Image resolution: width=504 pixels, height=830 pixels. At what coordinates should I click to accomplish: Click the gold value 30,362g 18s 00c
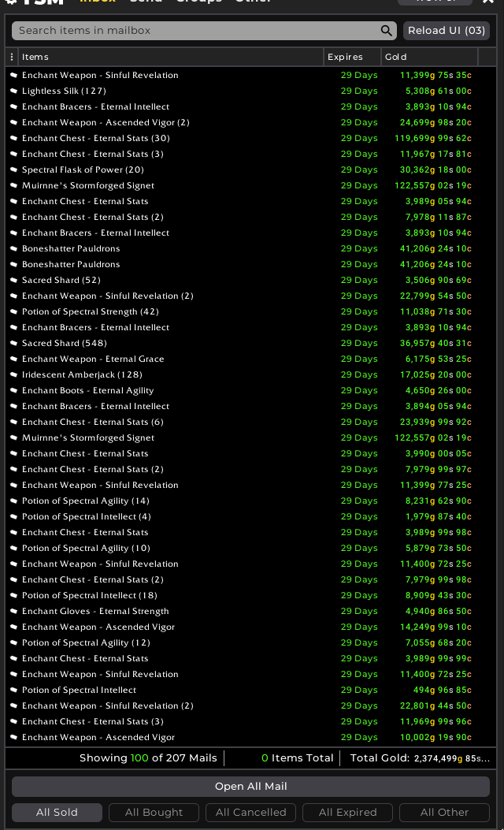tap(435, 170)
